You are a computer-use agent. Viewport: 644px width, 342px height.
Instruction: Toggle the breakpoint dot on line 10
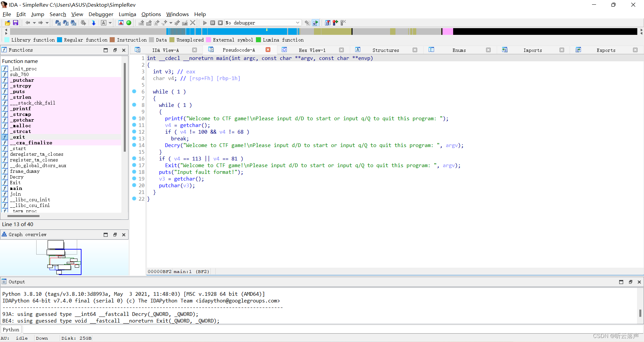point(134,119)
